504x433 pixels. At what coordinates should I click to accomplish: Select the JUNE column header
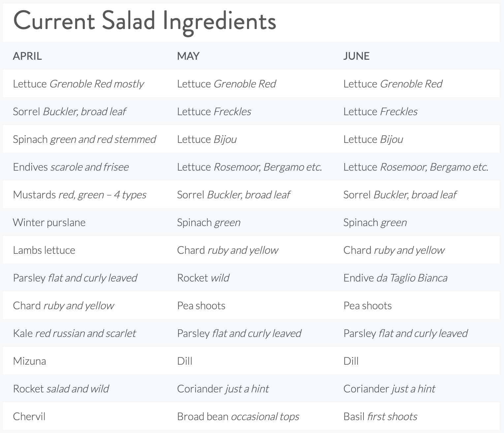pos(356,56)
